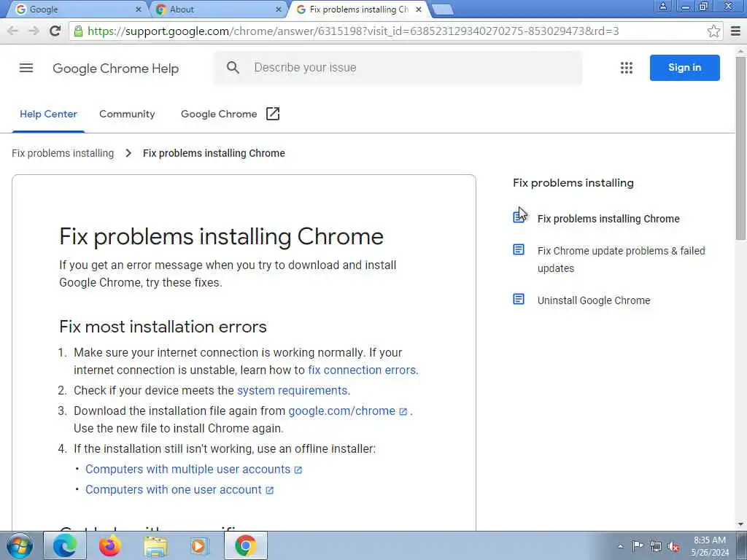
Task: Click the external link icon beside Google Chrome
Action: (273, 114)
